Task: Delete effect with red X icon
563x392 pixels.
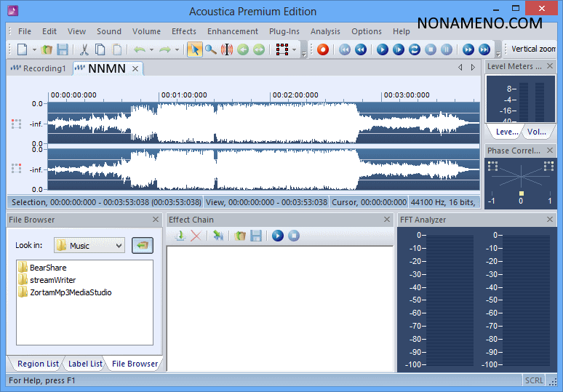Action: coord(196,236)
